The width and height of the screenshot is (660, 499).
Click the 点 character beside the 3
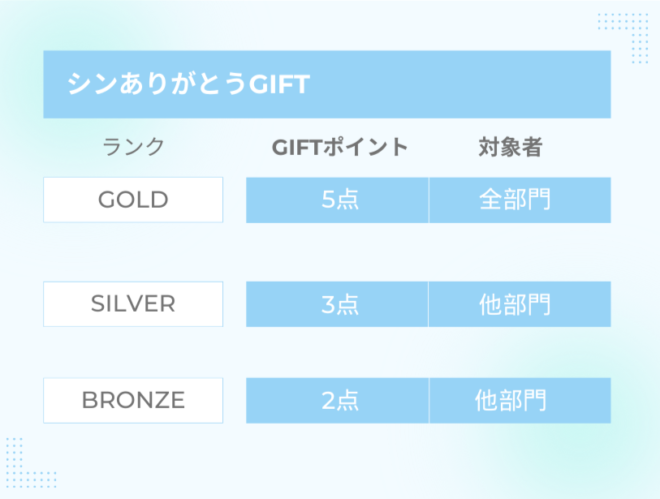[348, 304]
